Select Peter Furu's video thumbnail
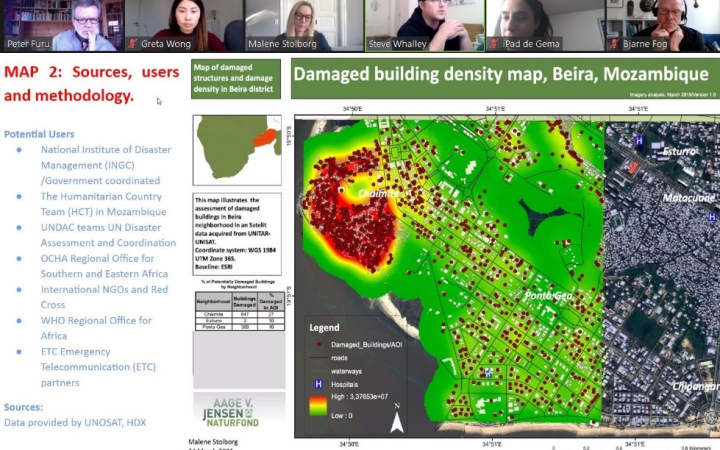 click(x=60, y=25)
